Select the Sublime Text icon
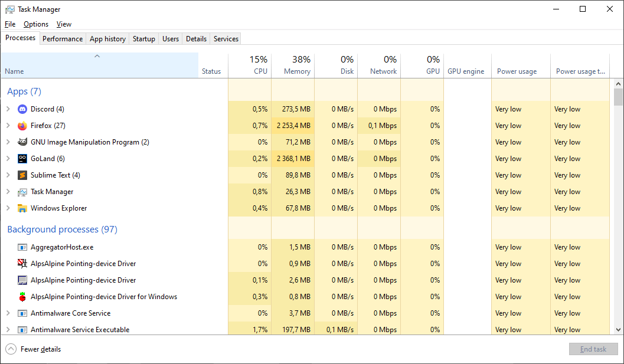The image size is (624, 364). click(22, 175)
